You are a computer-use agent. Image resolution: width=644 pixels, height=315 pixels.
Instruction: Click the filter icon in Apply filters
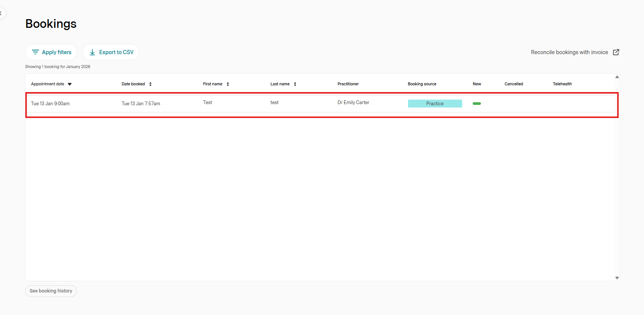pyautogui.click(x=35, y=52)
